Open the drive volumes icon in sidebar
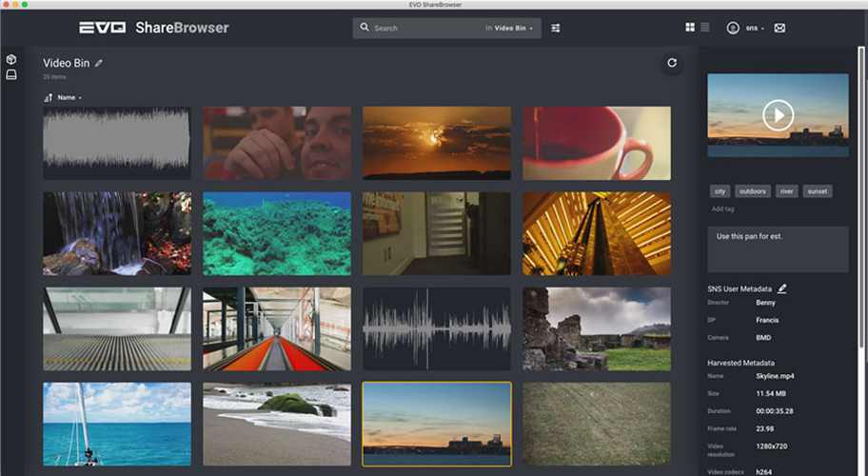868x476 pixels. [x=11, y=74]
